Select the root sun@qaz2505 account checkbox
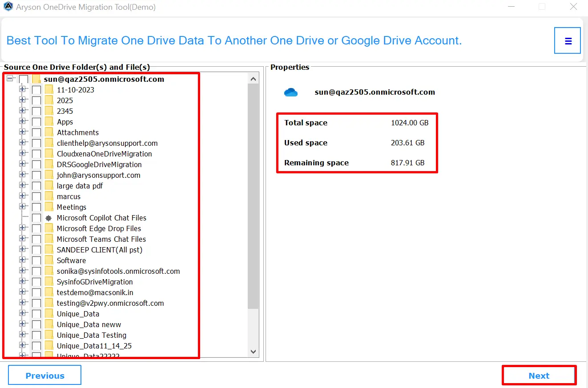 pyautogui.click(x=23, y=79)
